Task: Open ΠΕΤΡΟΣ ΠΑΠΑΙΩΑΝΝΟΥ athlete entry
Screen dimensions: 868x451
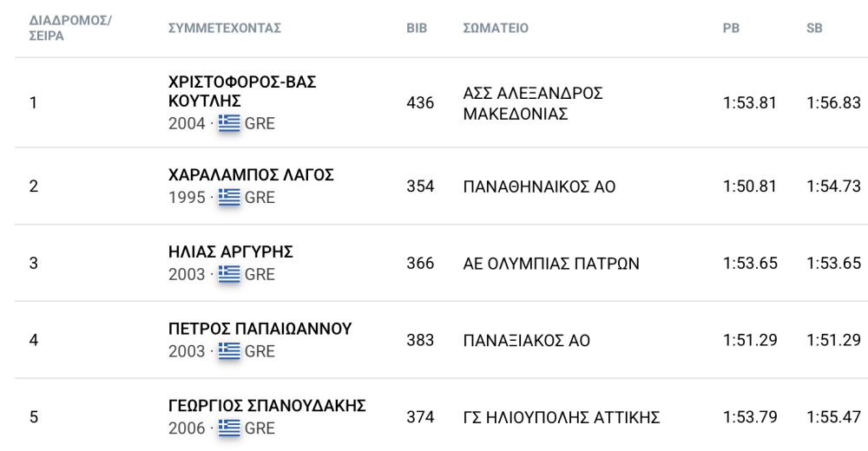Action: pyautogui.click(x=260, y=329)
